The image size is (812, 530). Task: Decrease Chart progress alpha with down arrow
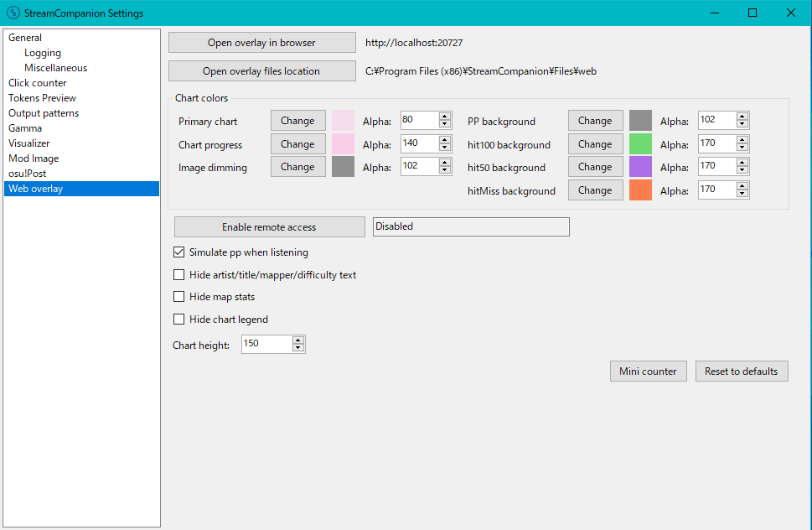pos(445,147)
